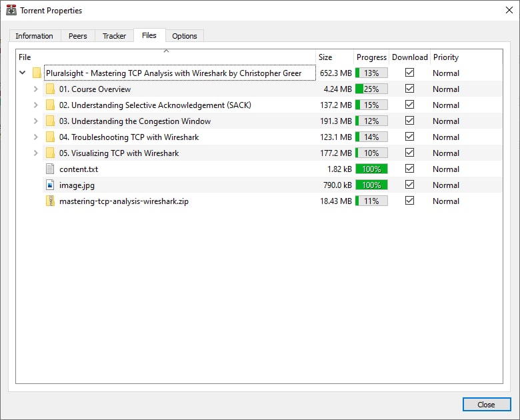Uncheck Download for mastering-tcp-analysis-wireshark.zip
Image resolution: width=520 pixels, height=420 pixels.
click(x=409, y=201)
